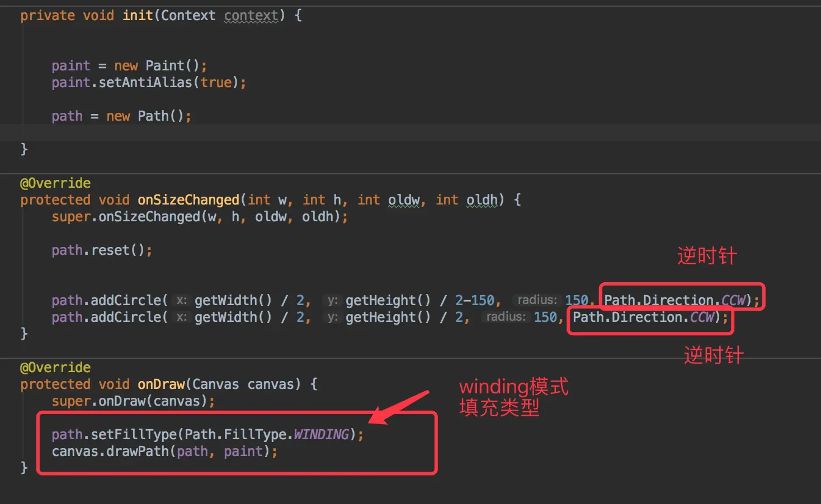Click the "setFillType" method call
This screenshot has height=504, width=821.
tap(134, 434)
